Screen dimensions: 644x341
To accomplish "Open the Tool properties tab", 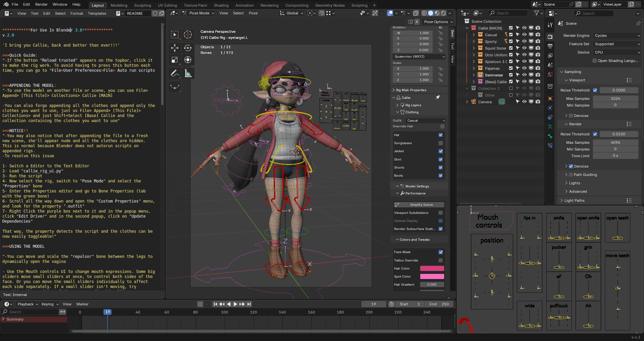I will tap(550, 24).
